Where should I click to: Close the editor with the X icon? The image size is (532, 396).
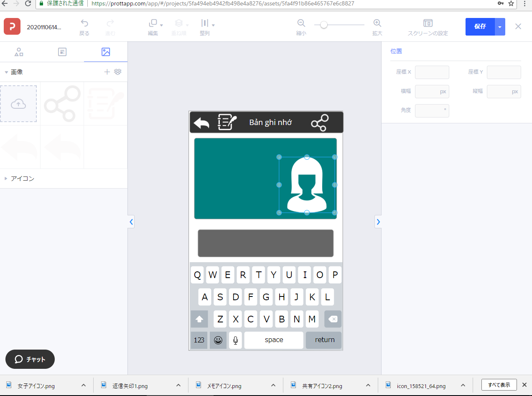click(518, 26)
